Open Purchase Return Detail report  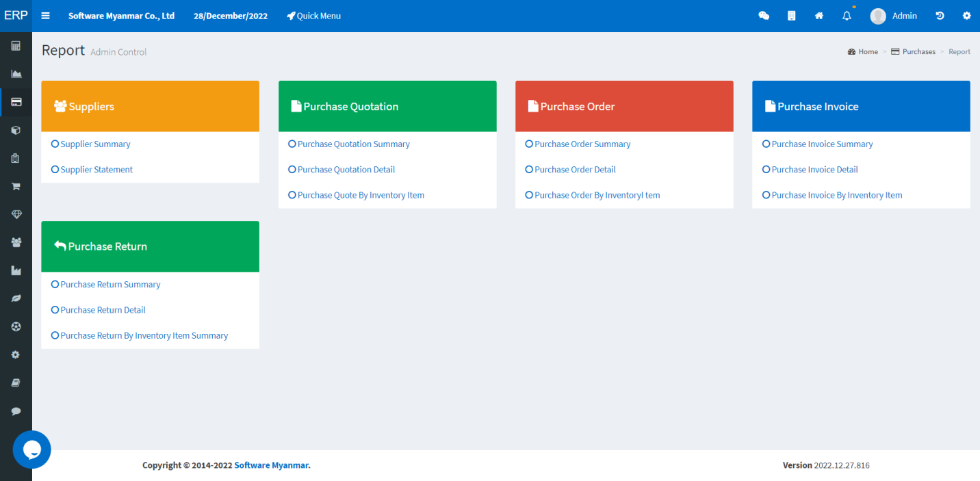tap(98, 310)
